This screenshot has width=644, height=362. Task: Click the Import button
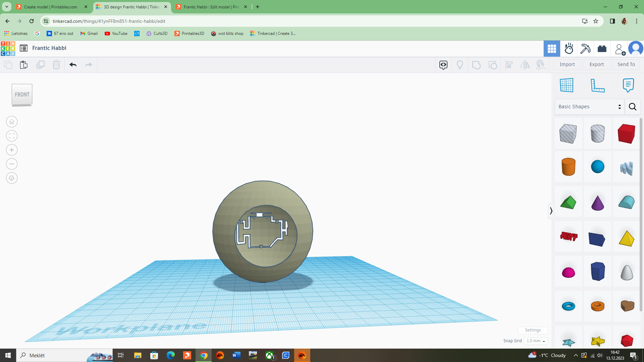click(567, 64)
